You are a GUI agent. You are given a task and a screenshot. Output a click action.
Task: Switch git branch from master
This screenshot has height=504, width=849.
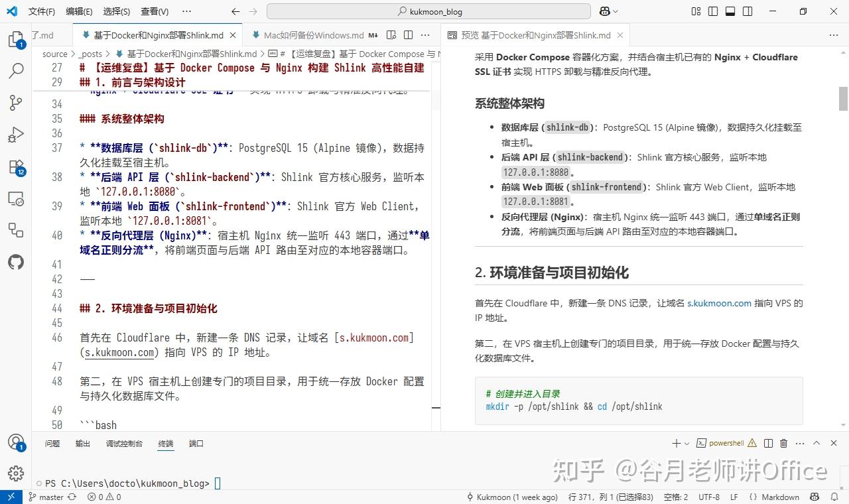tap(46, 497)
